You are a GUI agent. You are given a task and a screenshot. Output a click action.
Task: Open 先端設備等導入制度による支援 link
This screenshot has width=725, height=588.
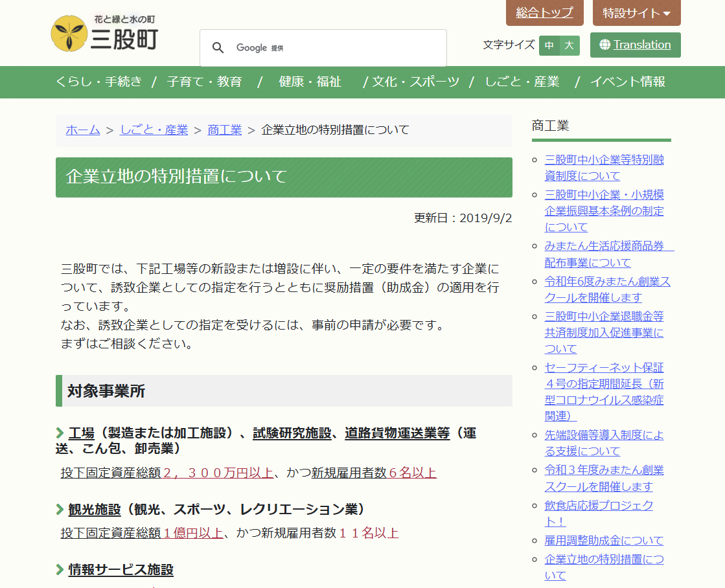[604, 443]
